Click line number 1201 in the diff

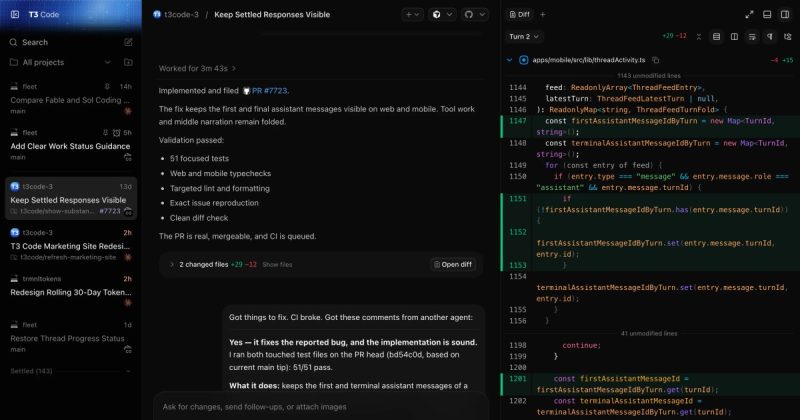click(x=517, y=379)
